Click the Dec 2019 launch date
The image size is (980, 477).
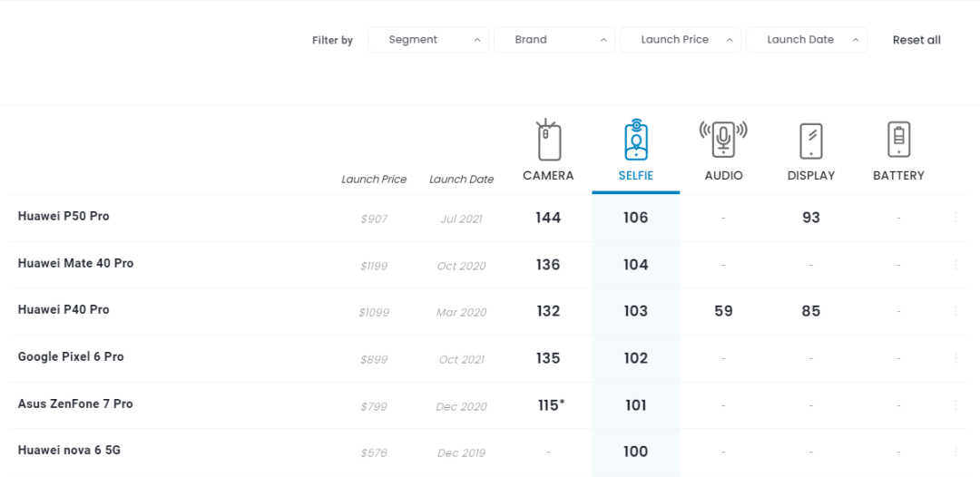coord(461,453)
